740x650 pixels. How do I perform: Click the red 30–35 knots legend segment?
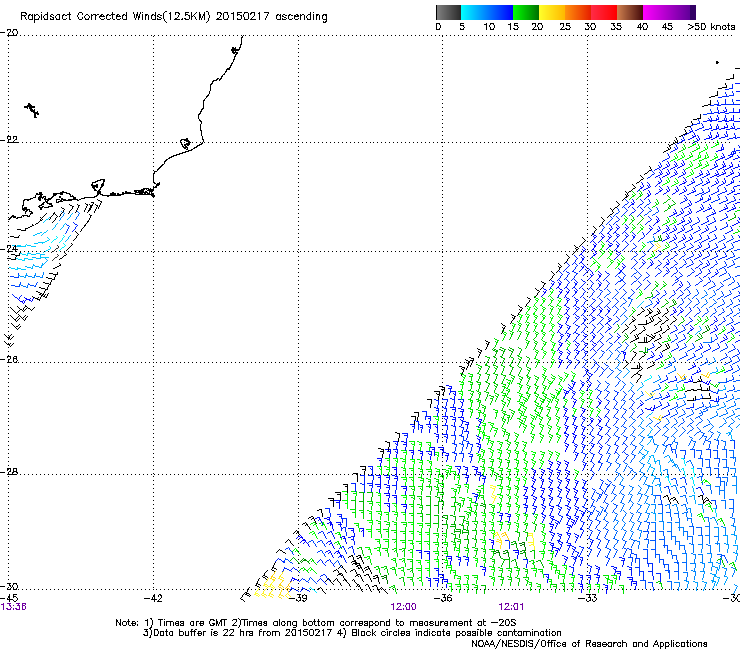[604, 12]
